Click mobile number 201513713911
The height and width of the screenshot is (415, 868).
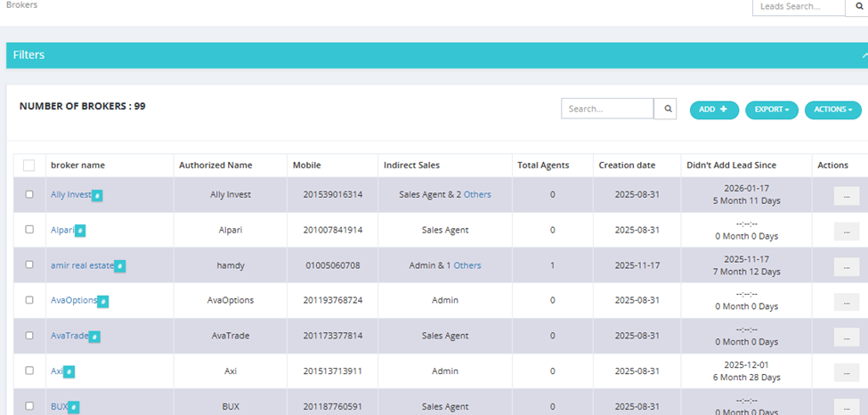click(333, 371)
